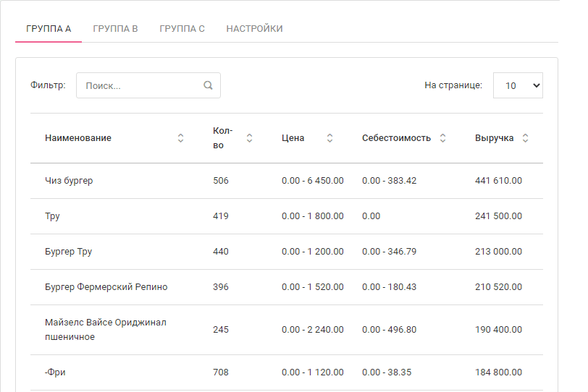Screen dimensions: 588x392
Task: Select the -Фри table row
Action: 55,372
